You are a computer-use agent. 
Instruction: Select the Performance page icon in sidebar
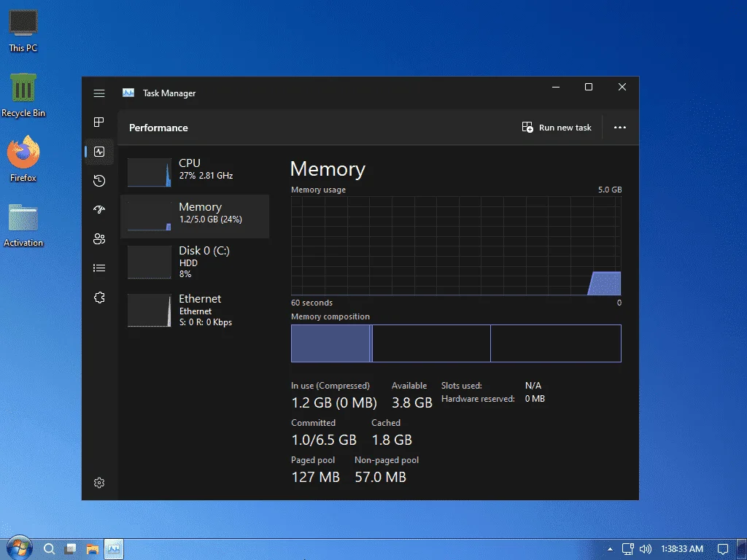(x=99, y=152)
